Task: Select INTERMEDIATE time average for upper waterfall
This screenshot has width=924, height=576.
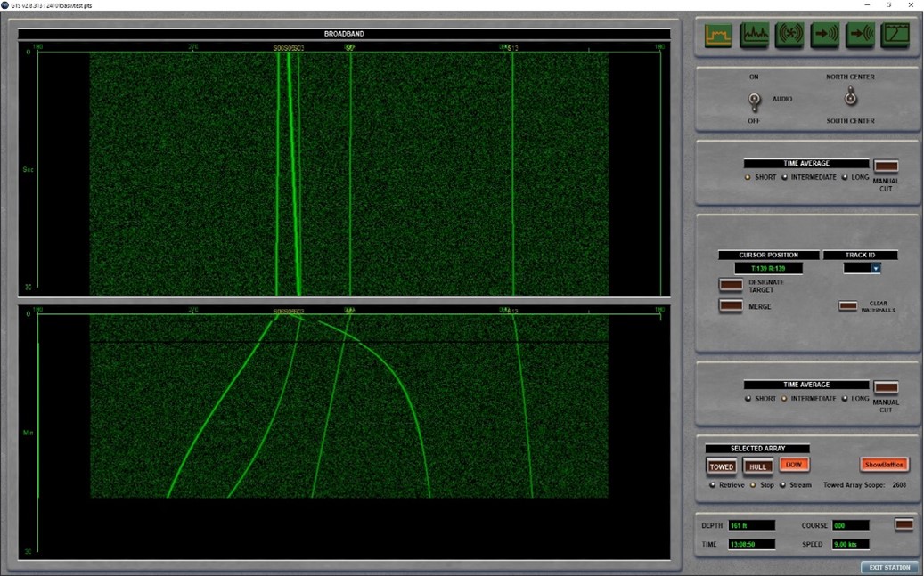Action: 784,177
